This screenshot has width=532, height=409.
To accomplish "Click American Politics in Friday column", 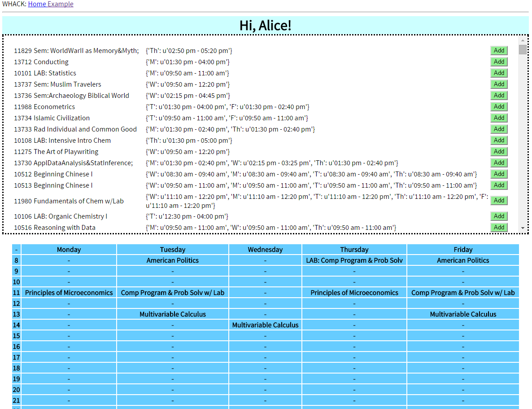I will tap(463, 260).
